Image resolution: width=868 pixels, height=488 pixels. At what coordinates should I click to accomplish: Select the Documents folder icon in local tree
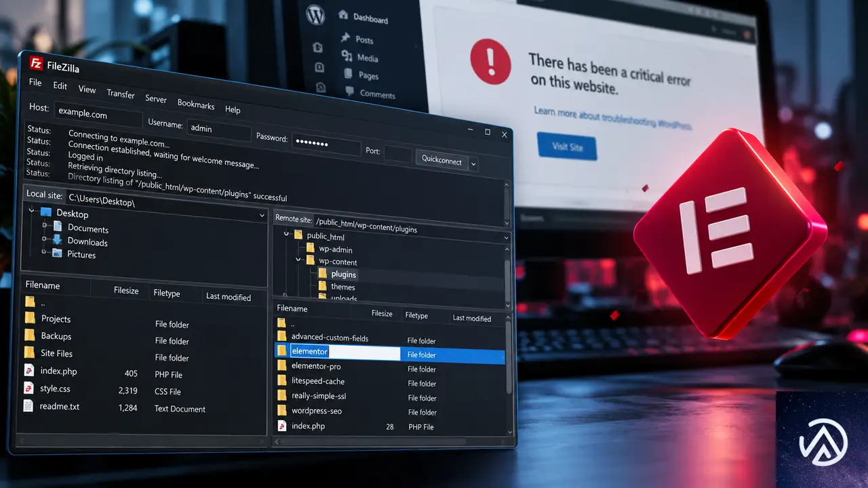[x=57, y=227]
